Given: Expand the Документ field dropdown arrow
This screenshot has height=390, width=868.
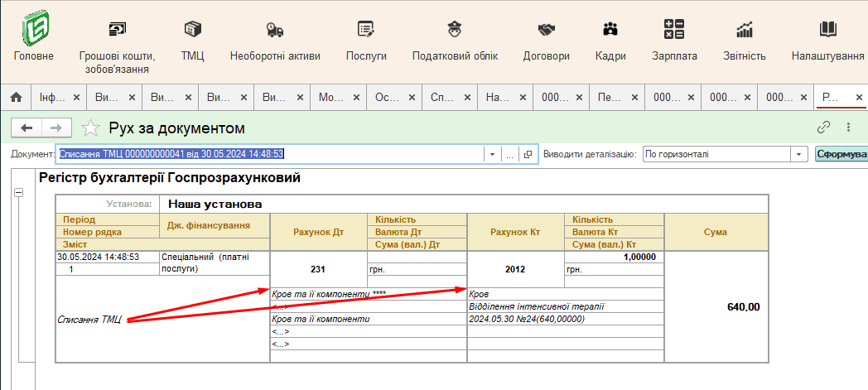Looking at the screenshot, I should click(492, 154).
